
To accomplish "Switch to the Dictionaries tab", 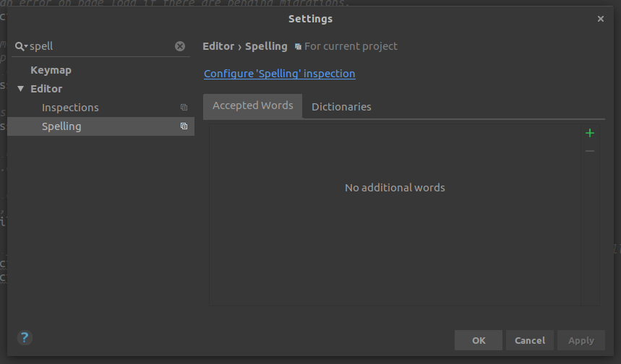I will 341,107.
